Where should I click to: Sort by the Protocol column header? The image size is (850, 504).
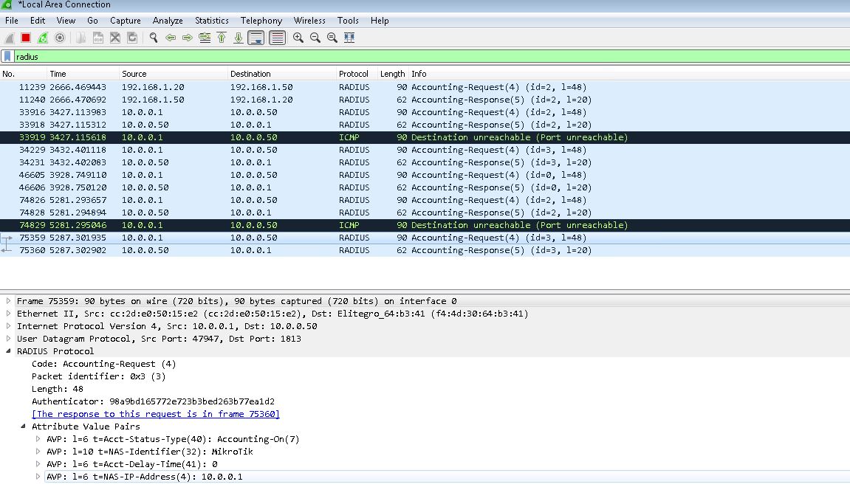[x=357, y=74]
